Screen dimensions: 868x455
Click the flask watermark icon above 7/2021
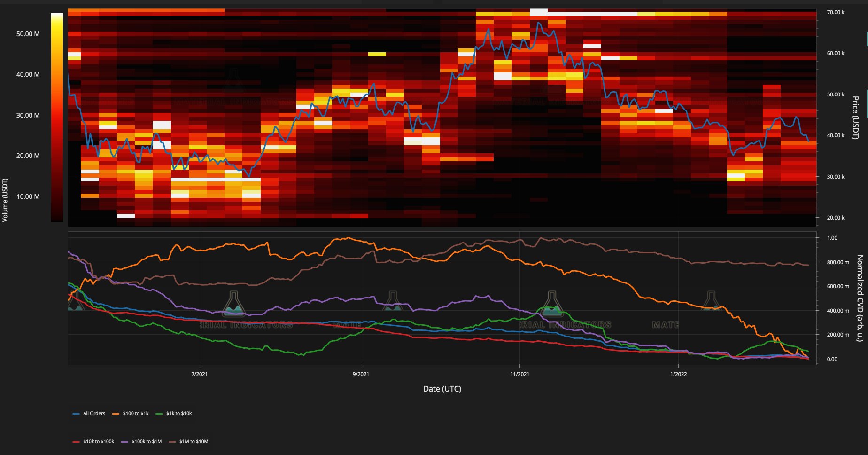click(x=233, y=303)
